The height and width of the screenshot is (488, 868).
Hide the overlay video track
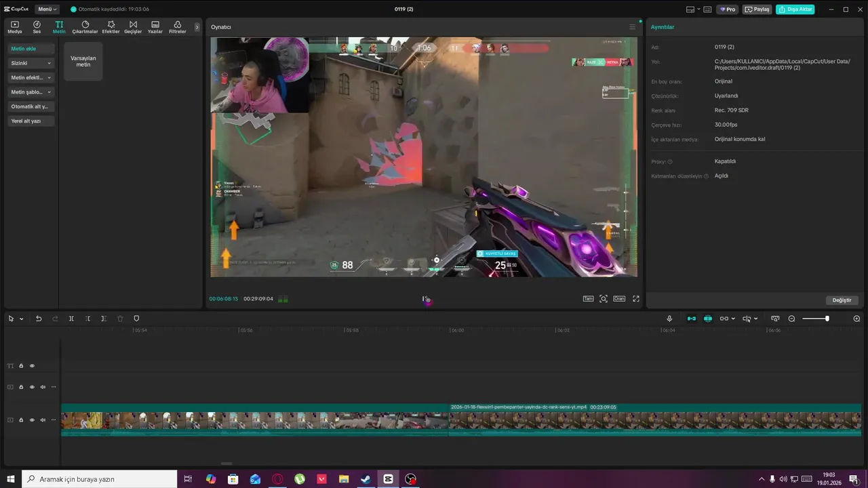pyautogui.click(x=32, y=387)
